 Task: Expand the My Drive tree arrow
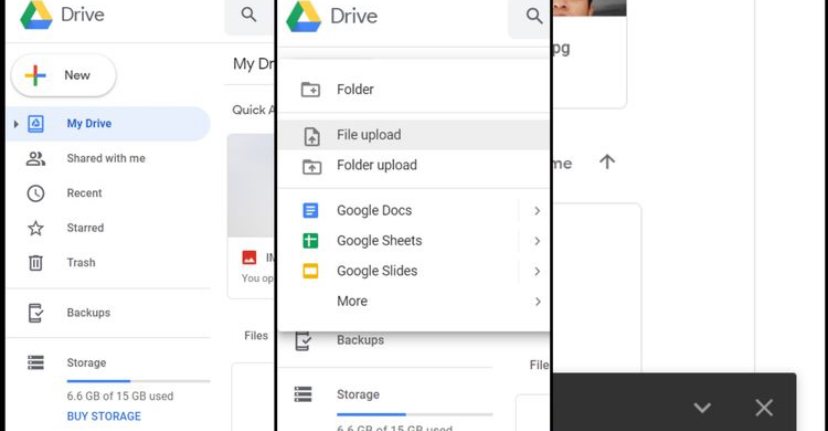click(16, 124)
